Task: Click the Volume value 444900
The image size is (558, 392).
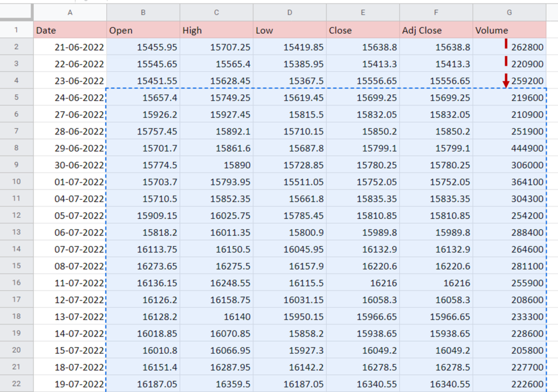Action: [x=510, y=148]
